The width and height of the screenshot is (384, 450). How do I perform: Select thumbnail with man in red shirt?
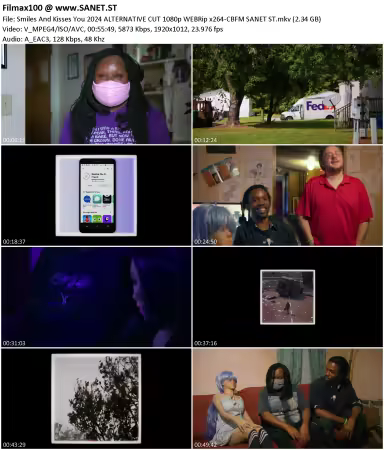click(288, 196)
